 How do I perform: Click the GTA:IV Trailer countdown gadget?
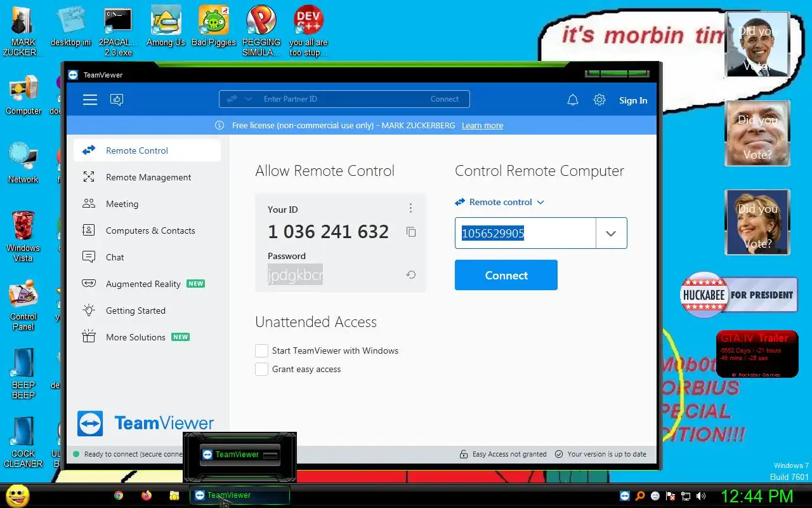[757, 354]
